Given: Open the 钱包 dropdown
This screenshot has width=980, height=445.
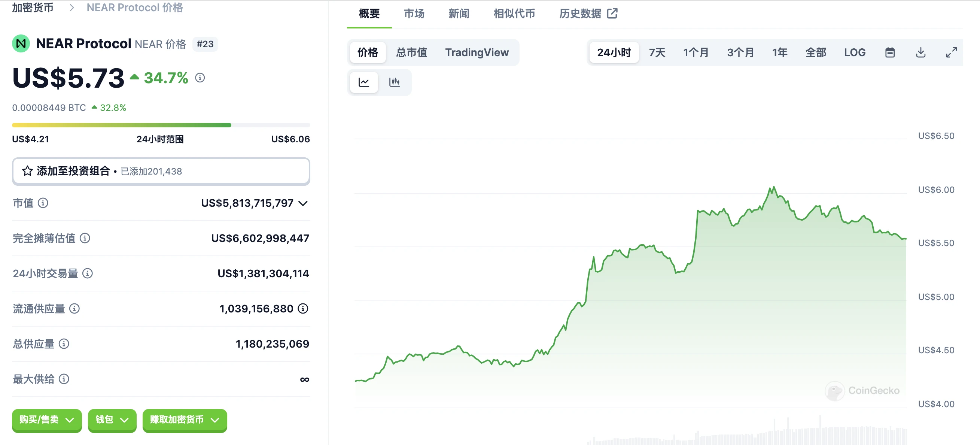Looking at the screenshot, I should click(112, 420).
